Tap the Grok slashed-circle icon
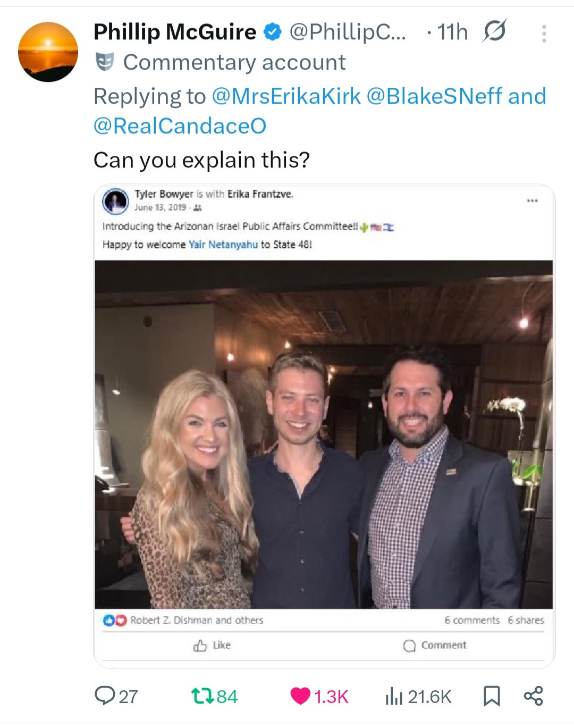 (494, 31)
